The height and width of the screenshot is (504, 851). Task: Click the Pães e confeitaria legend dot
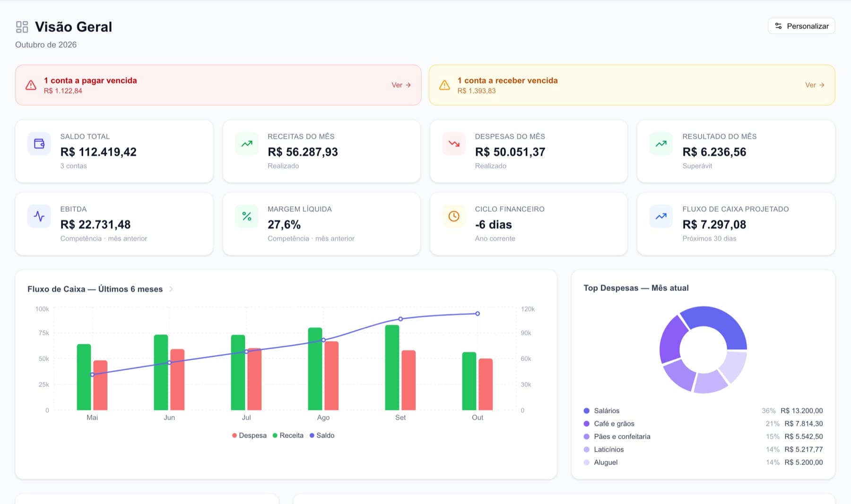click(587, 436)
